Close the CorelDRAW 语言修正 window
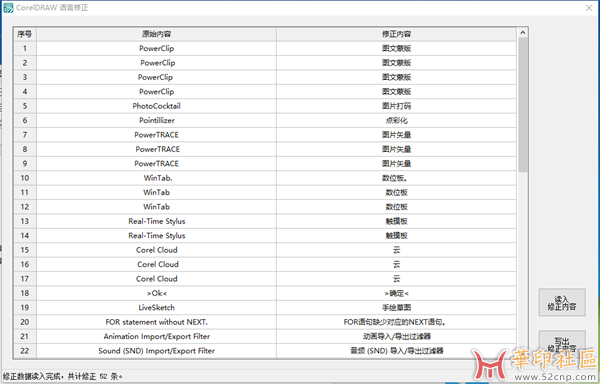This screenshot has width=600, height=384. (x=589, y=8)
